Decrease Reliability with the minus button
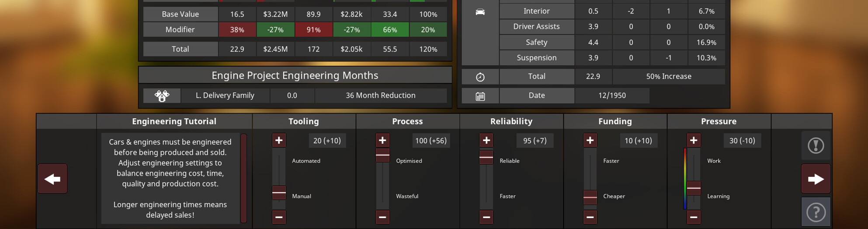The width and height of the screenshot is (868, 229). coord(486,217)
